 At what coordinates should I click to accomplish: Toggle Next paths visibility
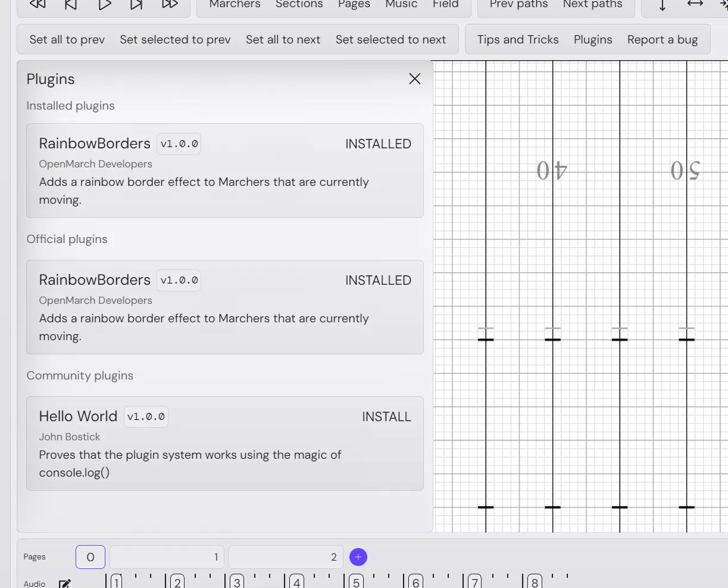pyautogui.click(x=592, y=5)
